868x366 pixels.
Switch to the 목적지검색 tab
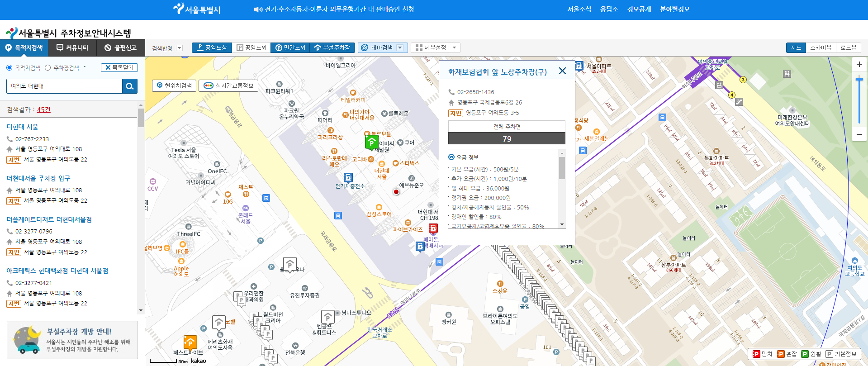(x=24, y=48)
